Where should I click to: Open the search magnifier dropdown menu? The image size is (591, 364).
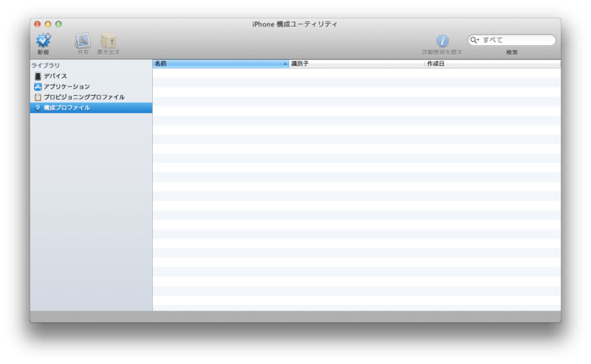475,40
